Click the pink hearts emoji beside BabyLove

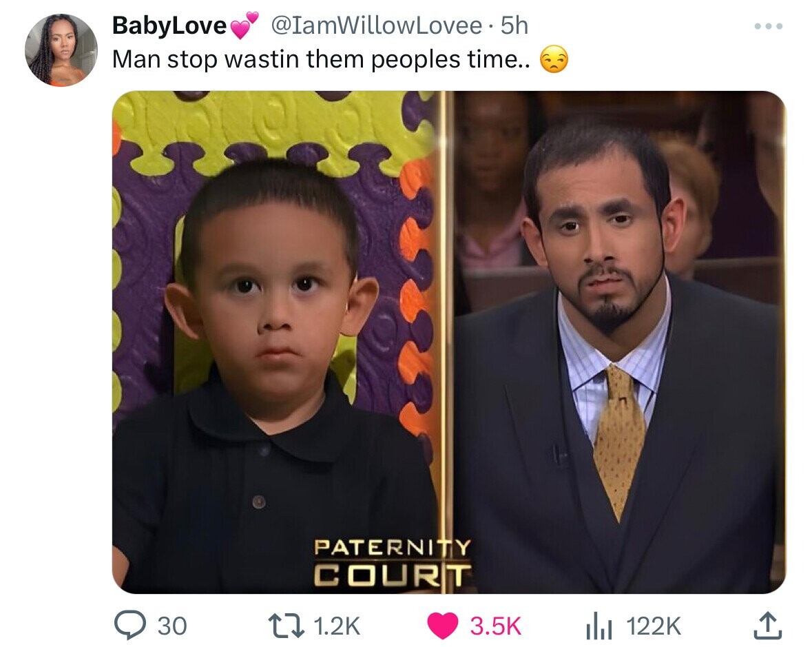243,25
